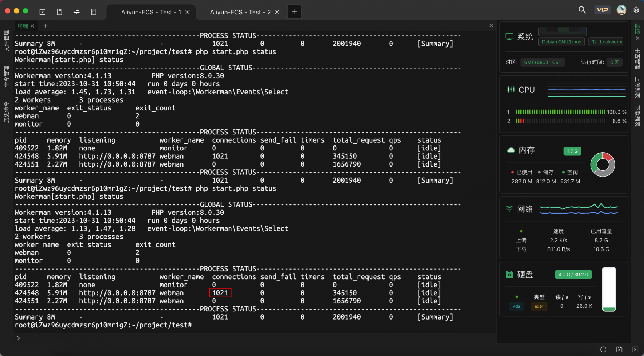Click the download used traffic 10.6 G
Image resolution: width=644 pixels, height=356 pixels.
(x=601, y=249)
